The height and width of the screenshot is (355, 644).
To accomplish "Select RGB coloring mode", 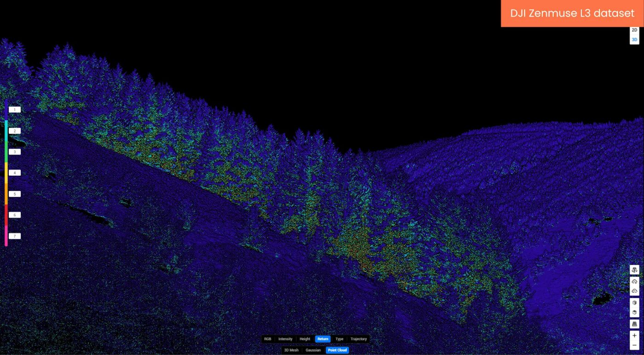I will (x=267, y=339).
